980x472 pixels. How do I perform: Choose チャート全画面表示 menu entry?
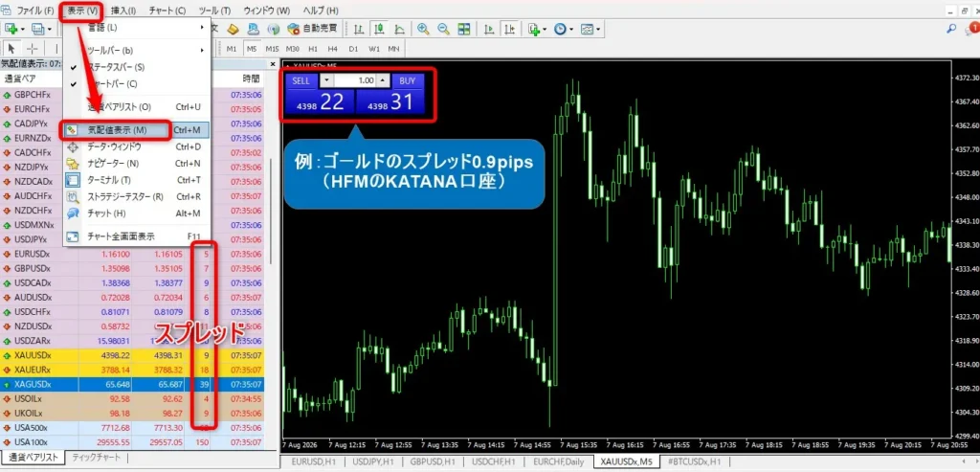(136, 236)
